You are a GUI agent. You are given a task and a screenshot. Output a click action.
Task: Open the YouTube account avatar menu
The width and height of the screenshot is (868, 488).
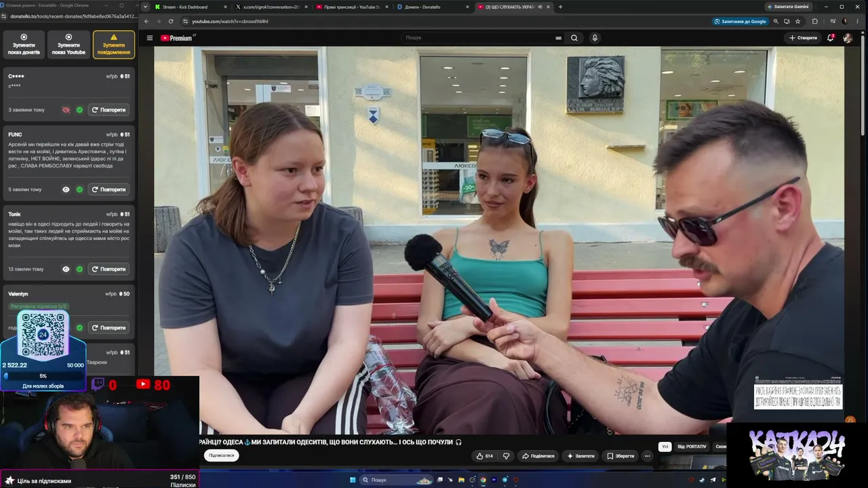click(x=848, y=38)
